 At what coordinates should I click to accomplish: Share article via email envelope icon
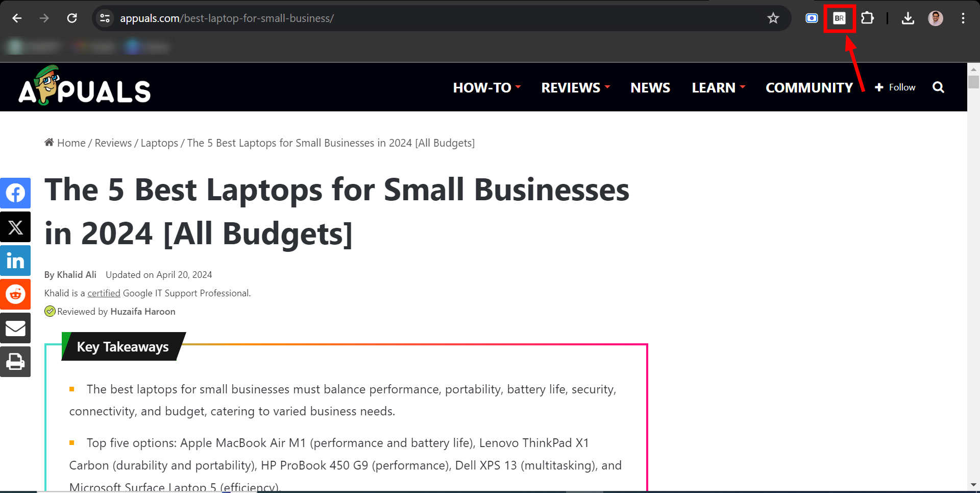tap(15, 328)
